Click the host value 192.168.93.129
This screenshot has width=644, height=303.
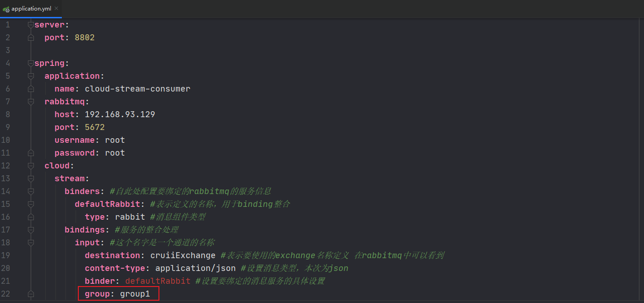point(120,114)
